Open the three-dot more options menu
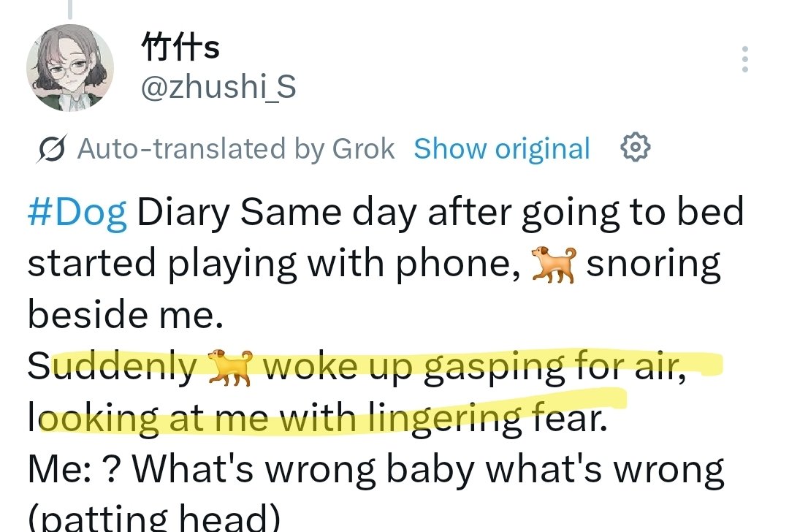Image resolution: width=789 pixels, height=532 pixels. (x=744, y=59)
